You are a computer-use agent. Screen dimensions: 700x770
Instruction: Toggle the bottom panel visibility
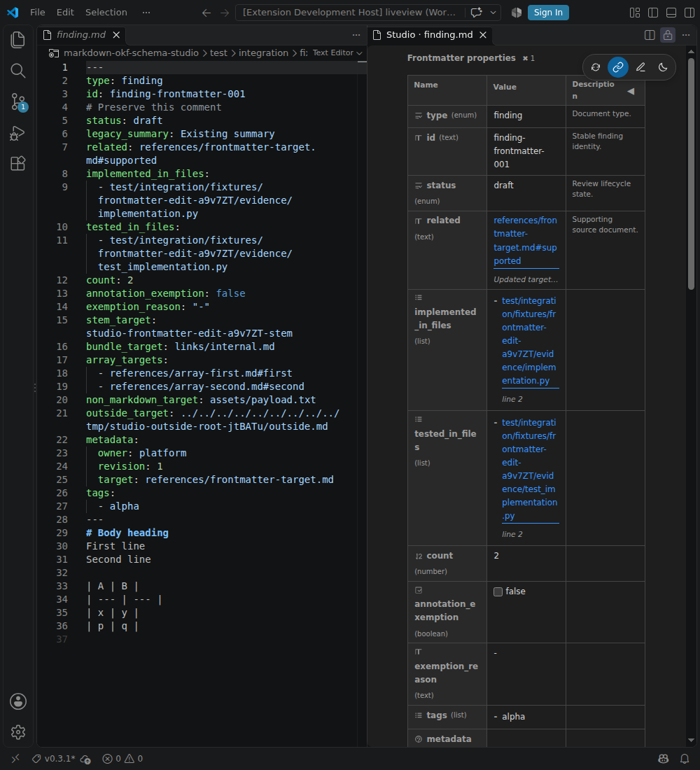pyautogui.click(x=671, y=13)
